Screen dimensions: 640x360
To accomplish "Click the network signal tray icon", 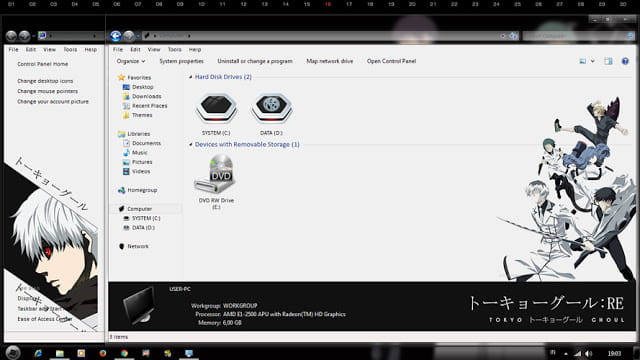I will point(578,353).
